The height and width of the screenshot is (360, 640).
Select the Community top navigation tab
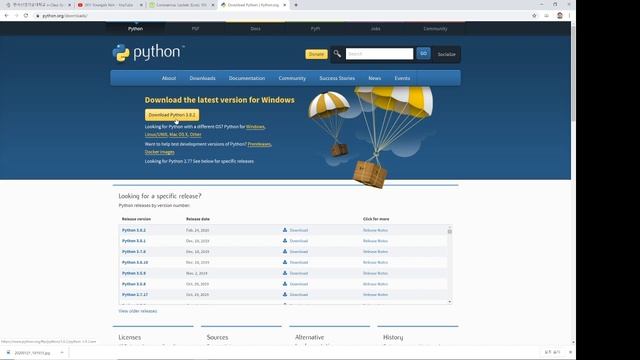tap(436, 29)
